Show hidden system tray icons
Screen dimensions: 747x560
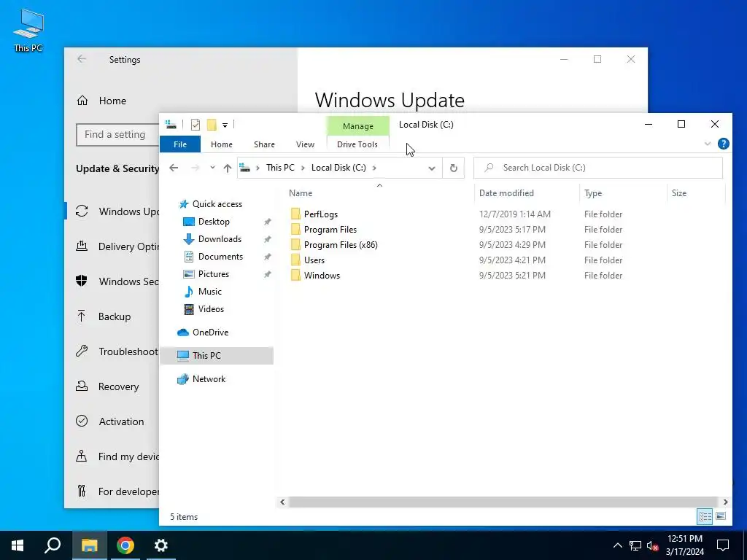(x=617, y=545)
